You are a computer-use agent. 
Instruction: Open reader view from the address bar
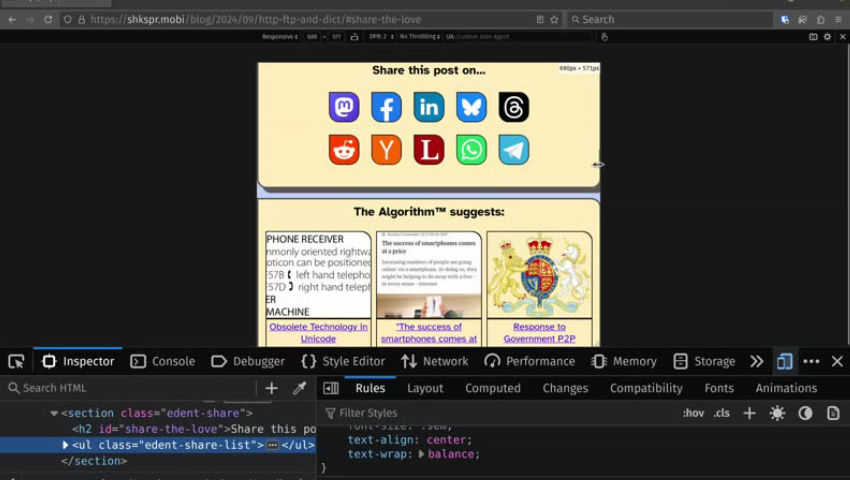coord(540,20)
